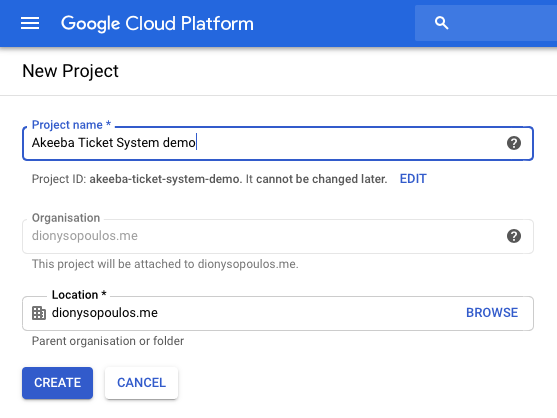The image size is (557, 418).
Task: Select the Location value dionysopoulos.me
Action: click(104, 313)
